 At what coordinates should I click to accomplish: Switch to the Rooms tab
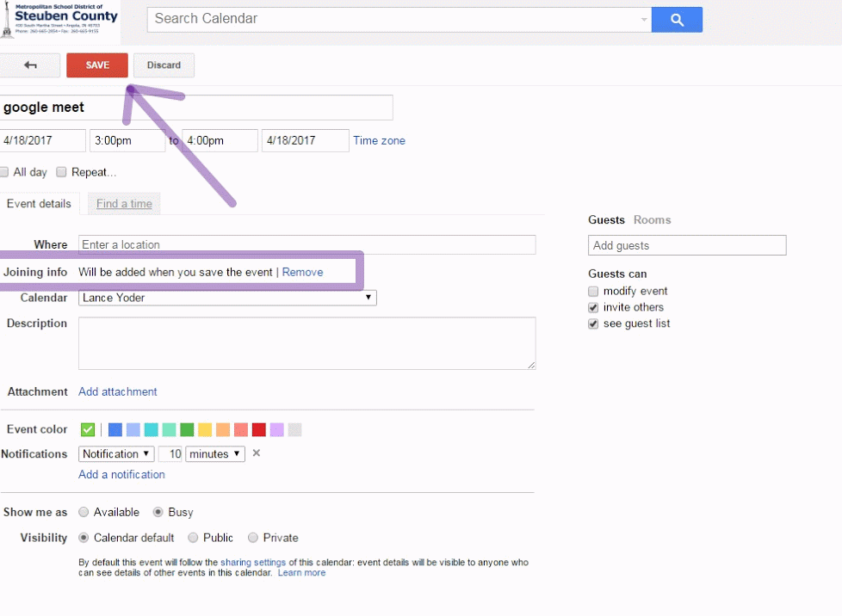[652, 220]
